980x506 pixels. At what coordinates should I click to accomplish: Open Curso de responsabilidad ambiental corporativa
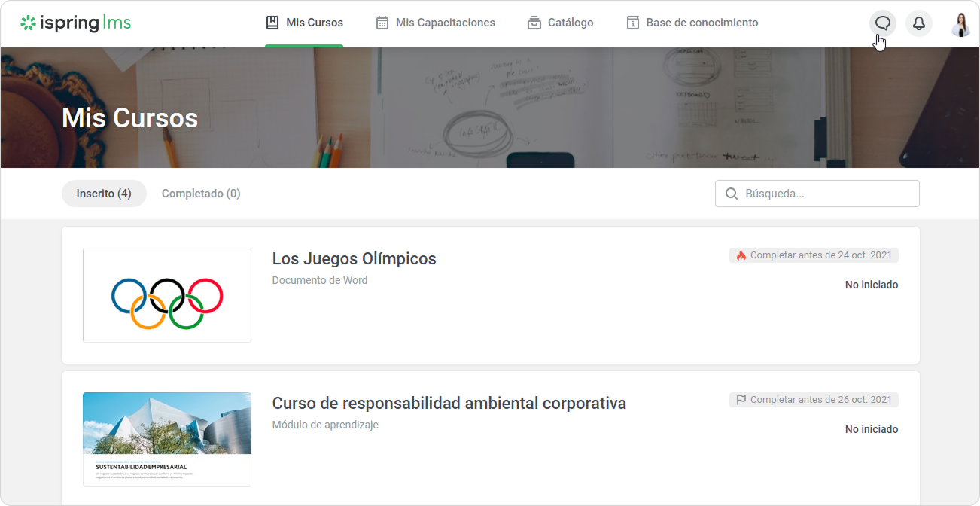tap(449, 403)
